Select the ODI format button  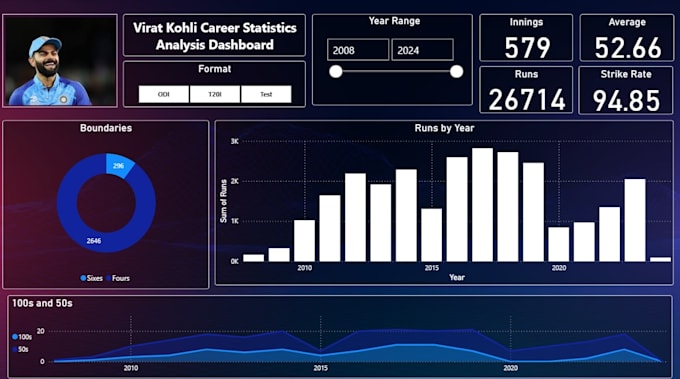coord(163,94)
